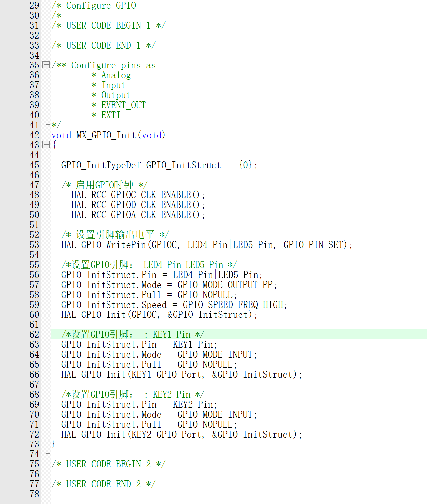Click '* Analog' comment line
The width and height of the screenshot is (427, 504).
[111, 75]
